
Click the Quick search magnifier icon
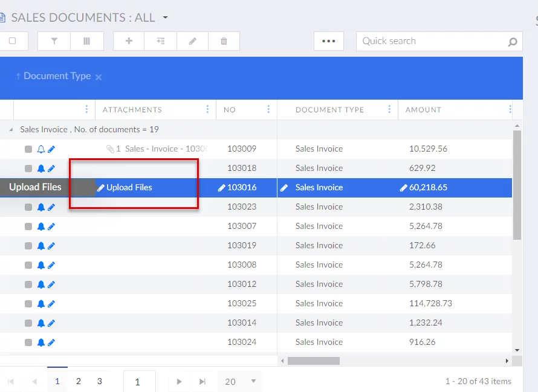(x=513, y=42)
